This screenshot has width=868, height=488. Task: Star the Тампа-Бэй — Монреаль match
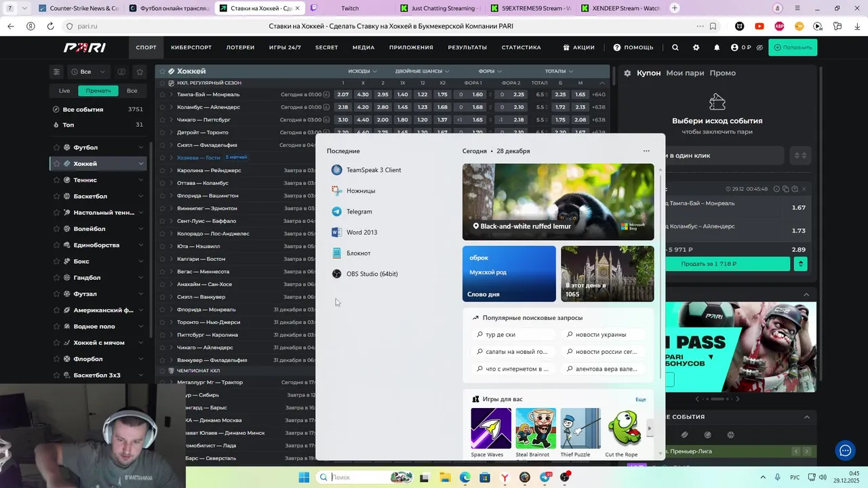click(x=162, y=94)
